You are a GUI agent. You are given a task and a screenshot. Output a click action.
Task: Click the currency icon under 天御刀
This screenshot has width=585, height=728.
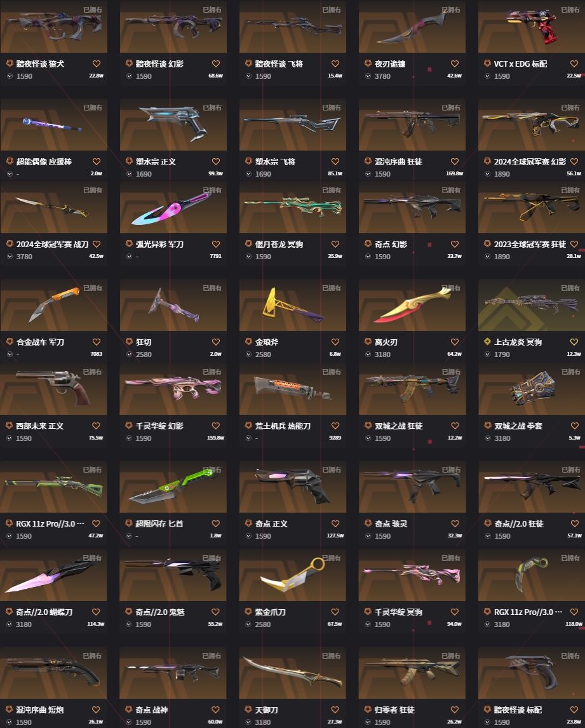point(248,722)
